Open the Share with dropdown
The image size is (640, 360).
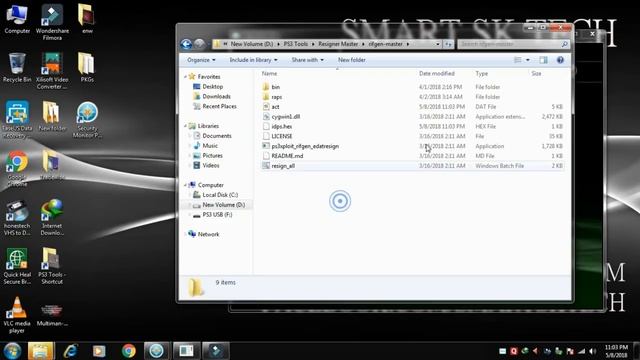coord(307,60)
